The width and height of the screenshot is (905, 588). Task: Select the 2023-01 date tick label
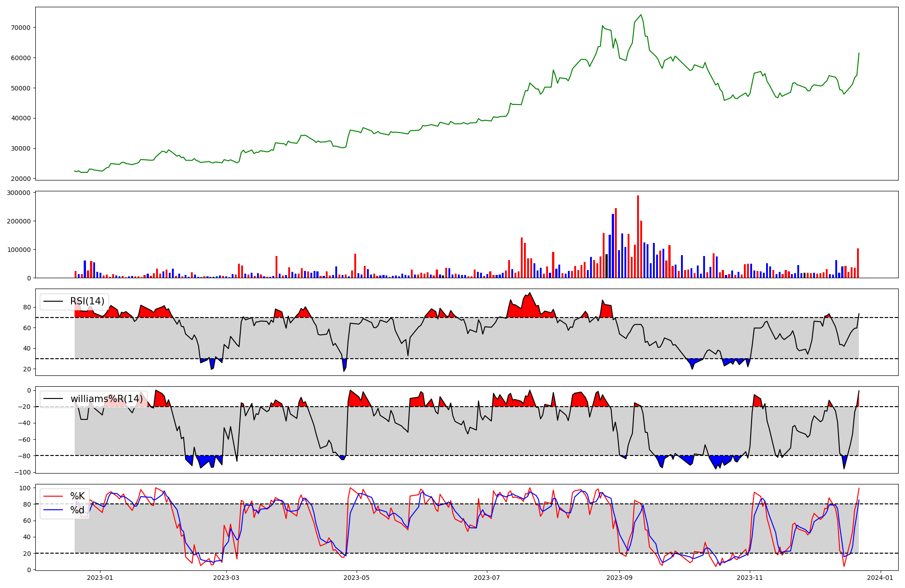click(x=100, y=578)
